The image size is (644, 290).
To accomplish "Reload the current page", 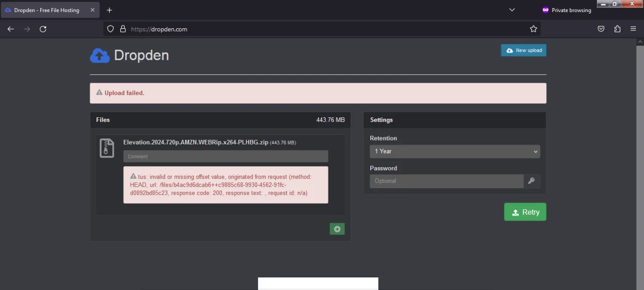I will [x=43, y=29].
